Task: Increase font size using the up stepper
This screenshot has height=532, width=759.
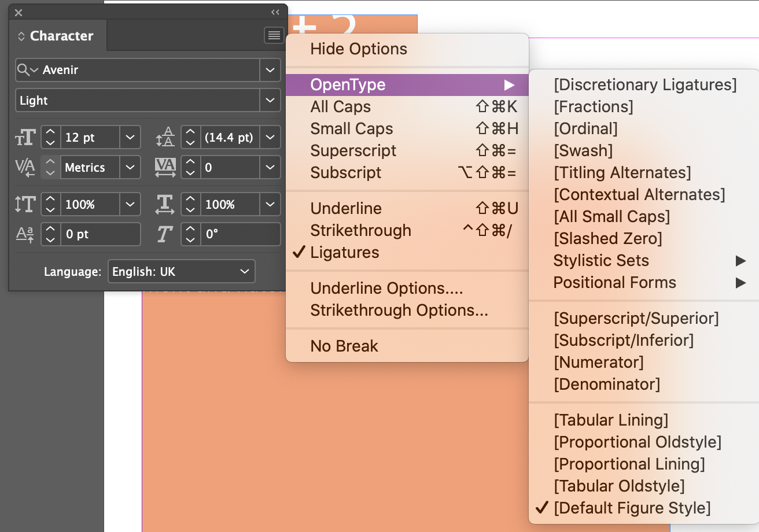Action: tap(50, 133)
